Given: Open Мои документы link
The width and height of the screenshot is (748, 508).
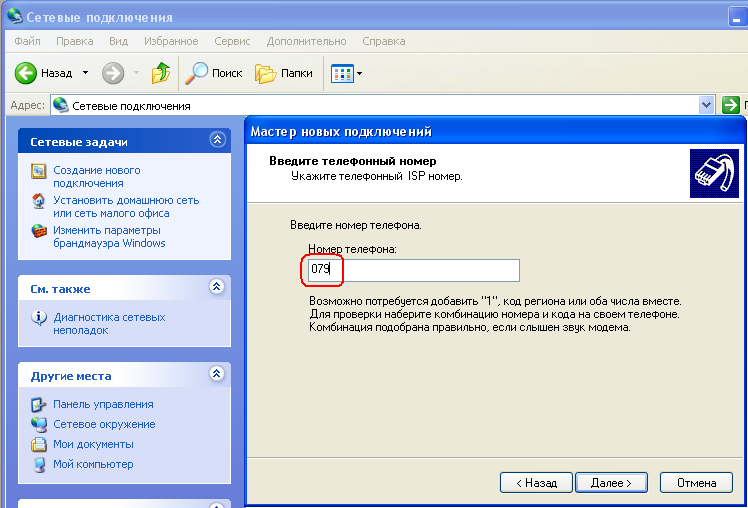Looking at the screenshot, I should pyautogui.click(x=93, y=444).
